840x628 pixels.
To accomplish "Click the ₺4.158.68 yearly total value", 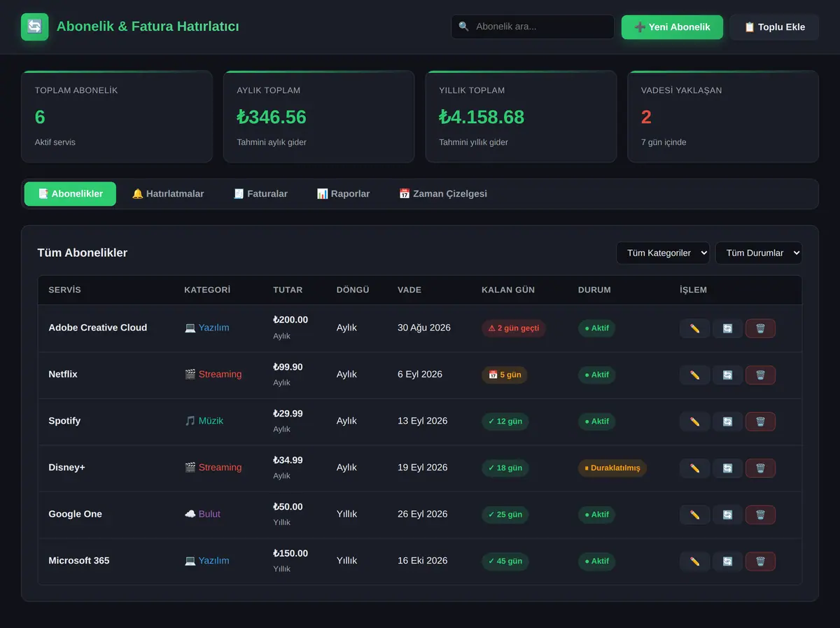I will click(482, 117).
